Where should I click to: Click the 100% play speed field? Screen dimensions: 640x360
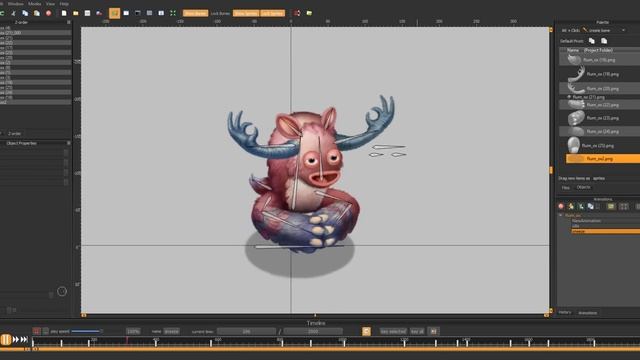click(x=133, y=331)
